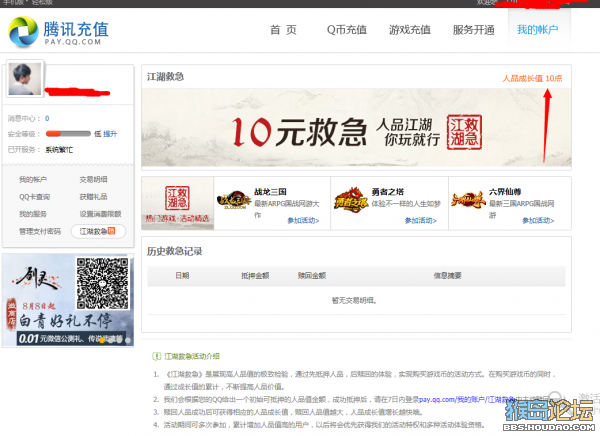Click the QR code in the ad

pos(102,283)
